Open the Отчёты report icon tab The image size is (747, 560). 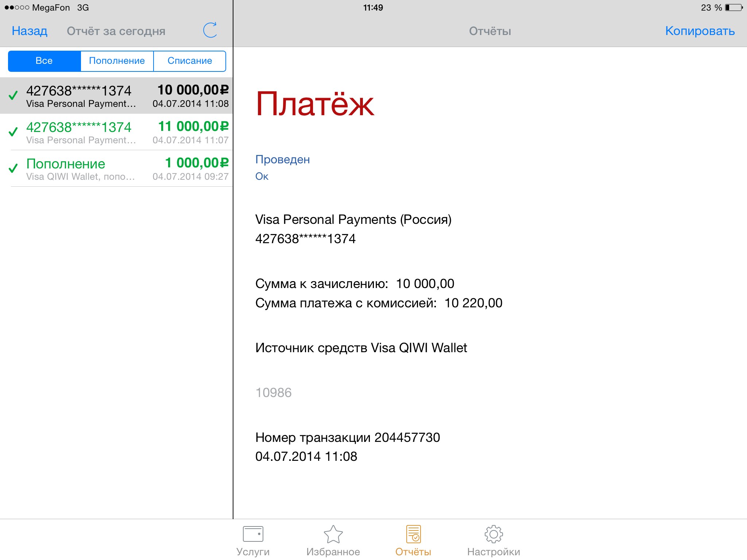click(x=413, y=541)
